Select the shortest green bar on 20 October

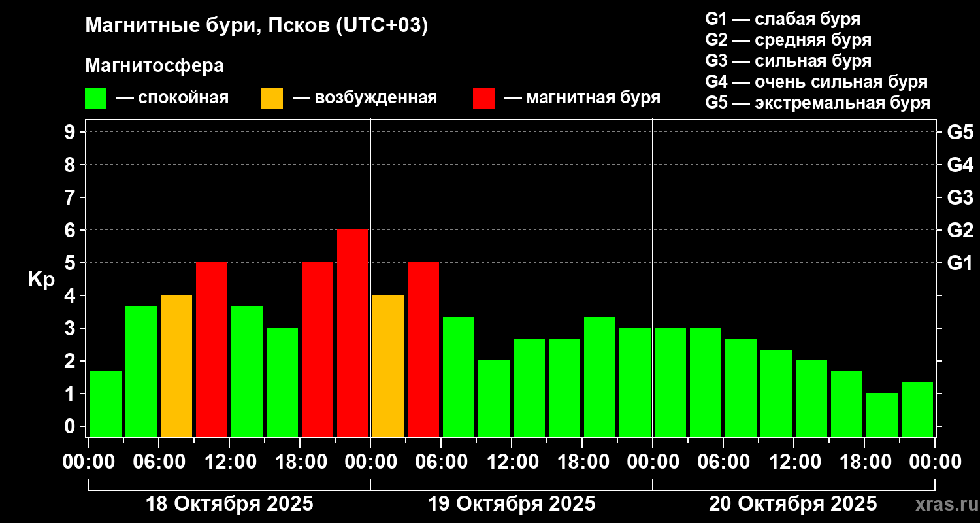coord(882,414)
